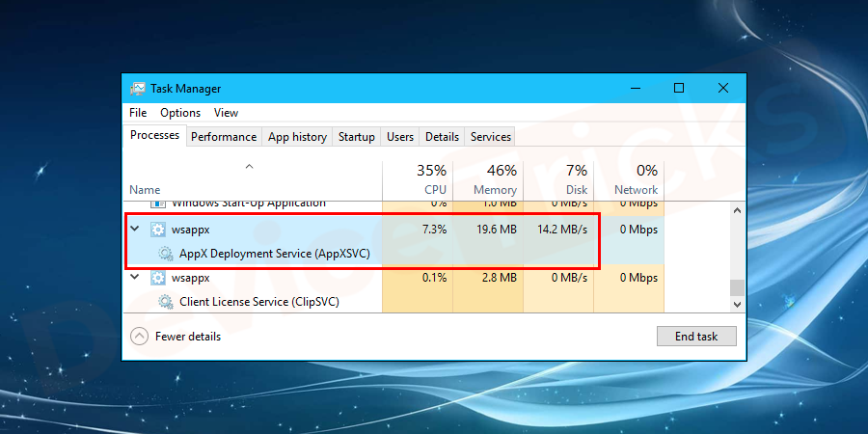Click the End task button

(696, 337)
